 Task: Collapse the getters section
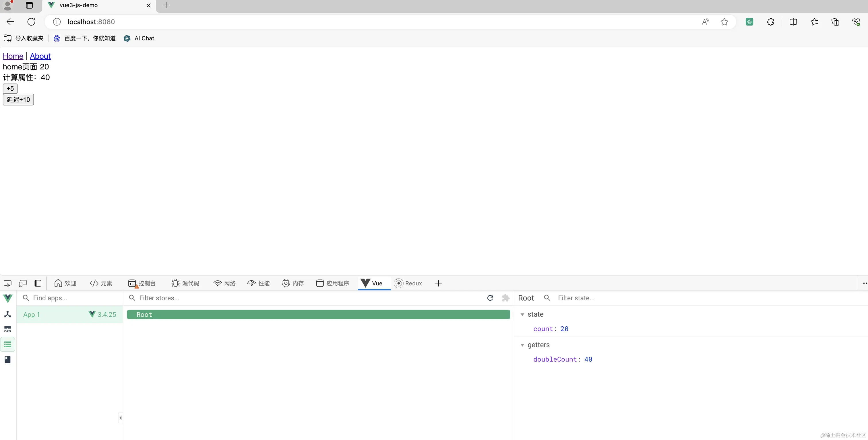pyautogui.click(x=523, y=345)
